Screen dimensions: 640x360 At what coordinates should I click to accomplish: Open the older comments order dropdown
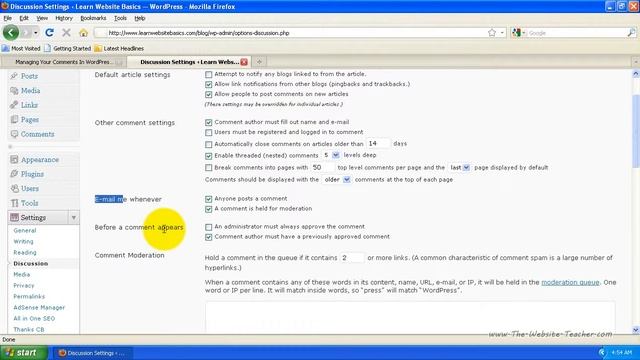point(336,180)
